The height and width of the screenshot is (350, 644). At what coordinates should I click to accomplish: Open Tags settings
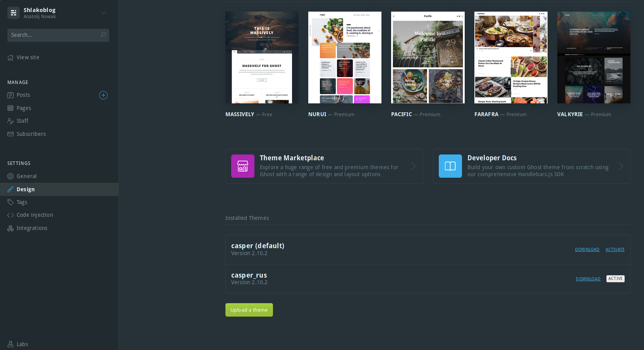22,202
